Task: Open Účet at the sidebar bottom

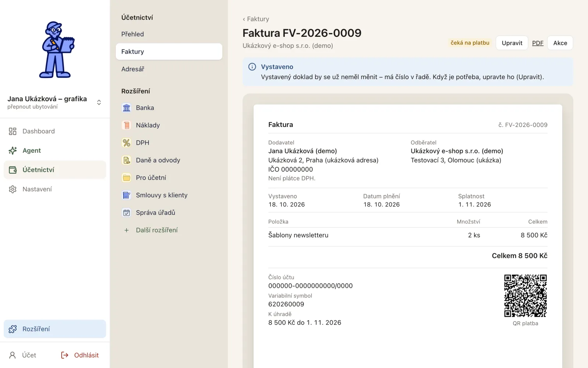Action: point(22,355)
